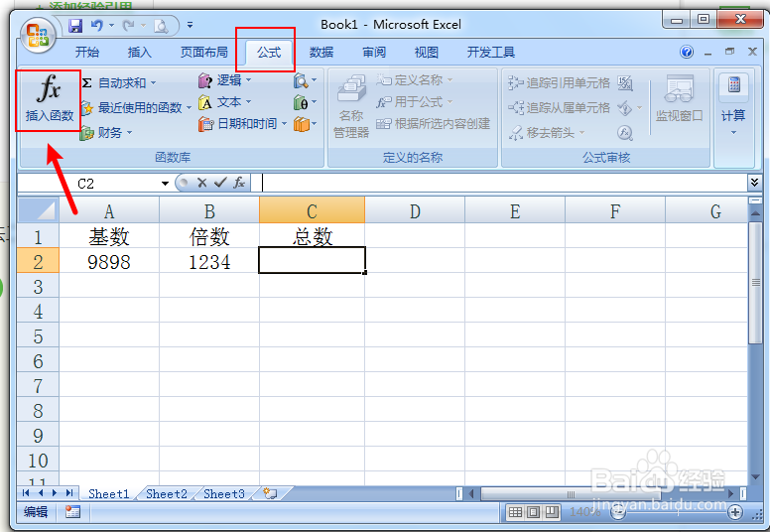Open Date & Time (日期和时间) functions
Image resolution: width=770 pixels, height=532 pixels.
pos(242,124)
